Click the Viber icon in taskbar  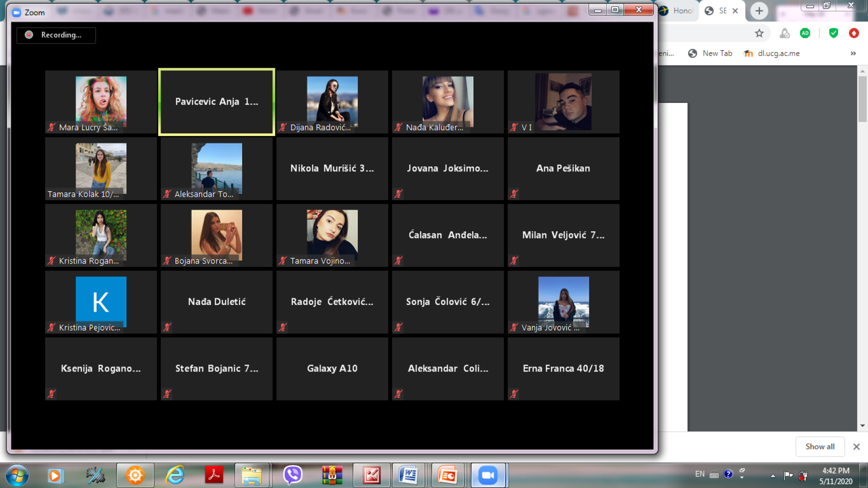point(292,475)
